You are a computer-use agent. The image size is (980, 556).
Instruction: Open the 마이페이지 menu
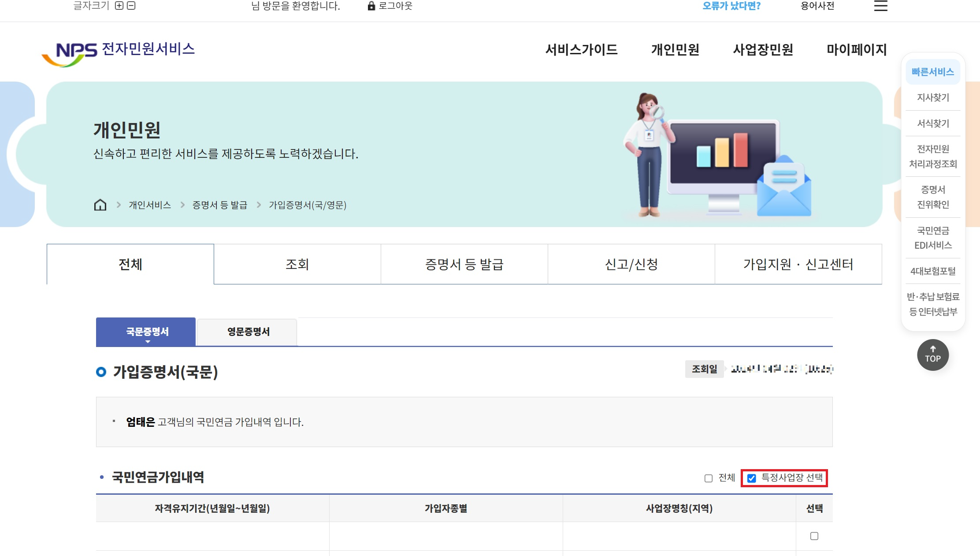pos(856,50)
